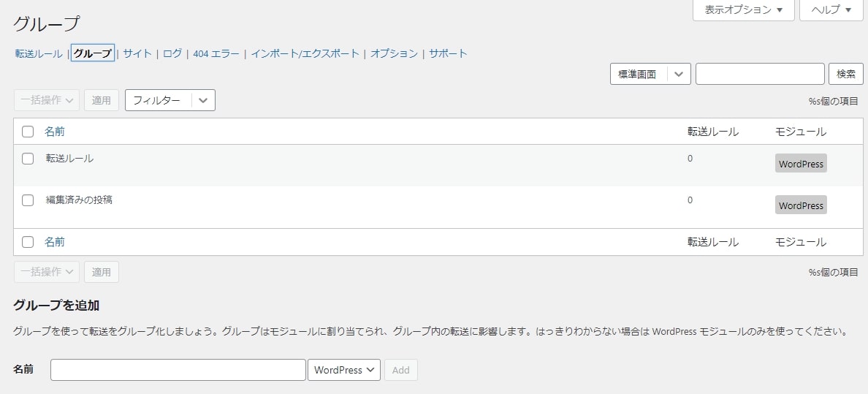The image size is (868, 394).
Task: Expand the フィルター dropdown arrow
Action: click(203, 100)
